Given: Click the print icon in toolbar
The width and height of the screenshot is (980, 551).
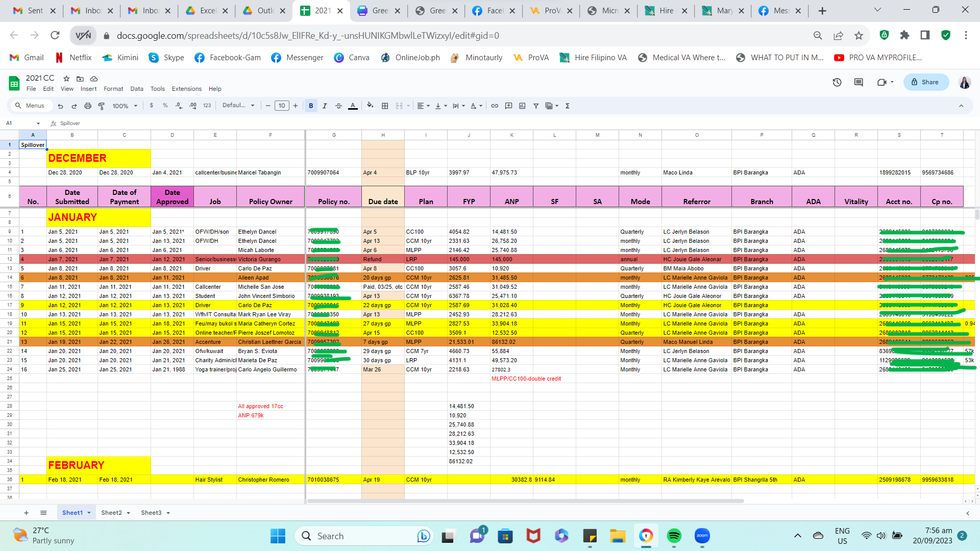Looking at the screenshot, I should (x=88, y=106).
